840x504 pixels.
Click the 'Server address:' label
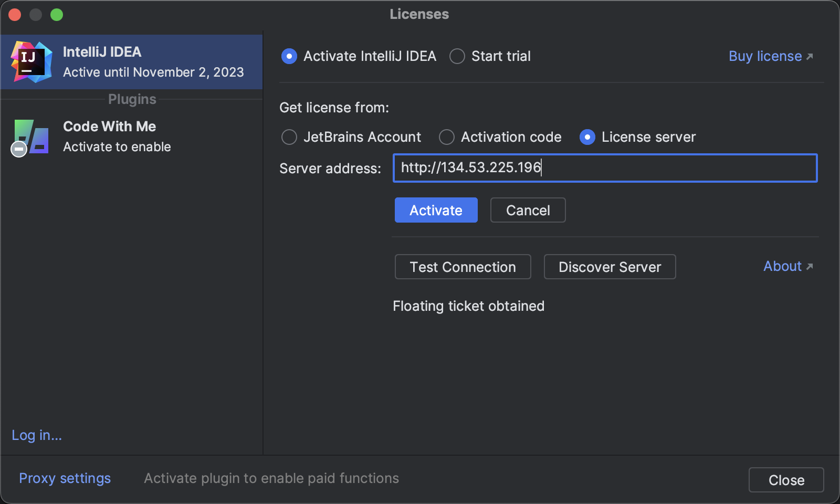pos(330,169)
